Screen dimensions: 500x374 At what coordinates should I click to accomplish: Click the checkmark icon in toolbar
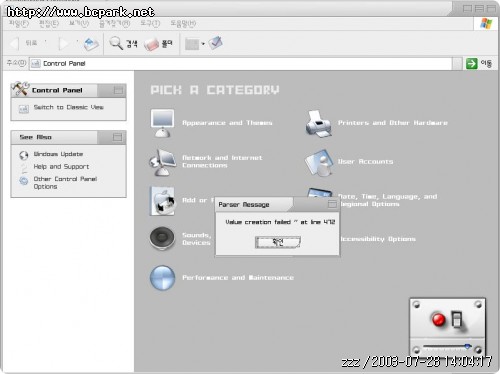[x=216, y=43]
